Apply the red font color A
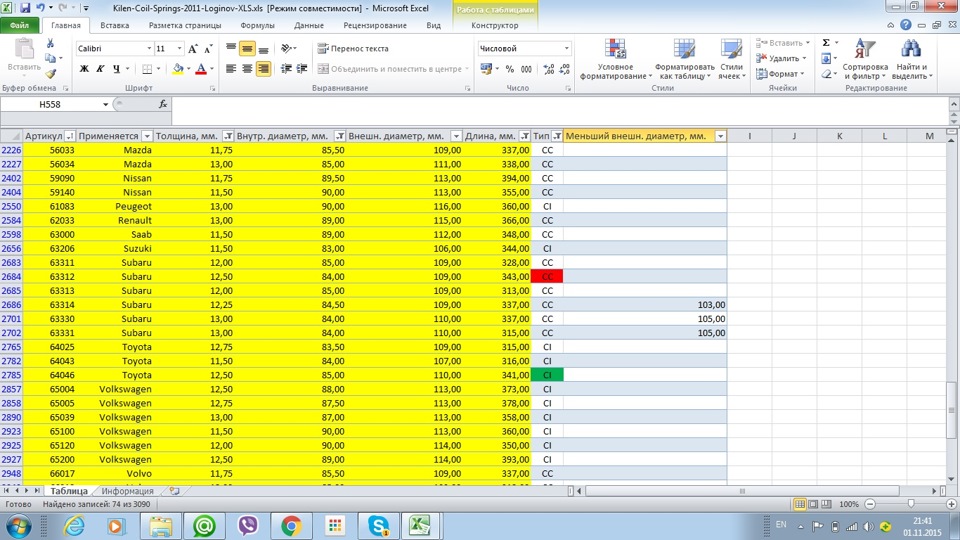The width and height of the screenshot is (960, 540). point(201,69)
